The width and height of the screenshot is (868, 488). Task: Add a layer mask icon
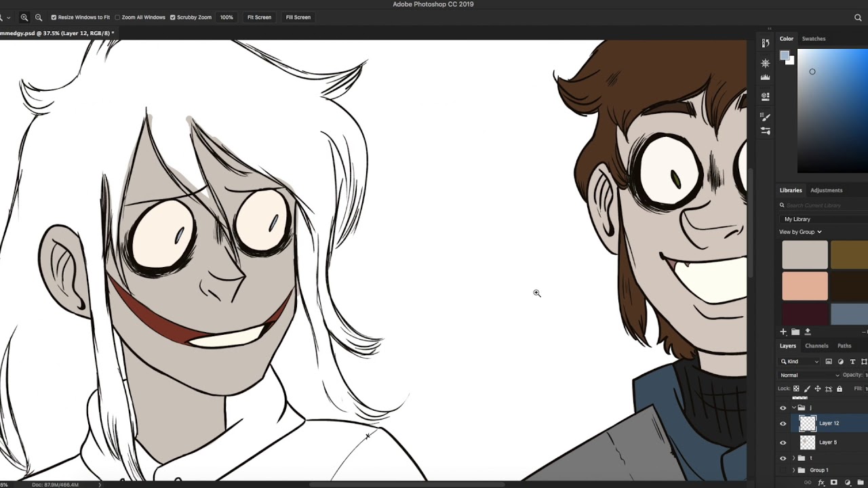pyautogui.click(x=834, y=483)
